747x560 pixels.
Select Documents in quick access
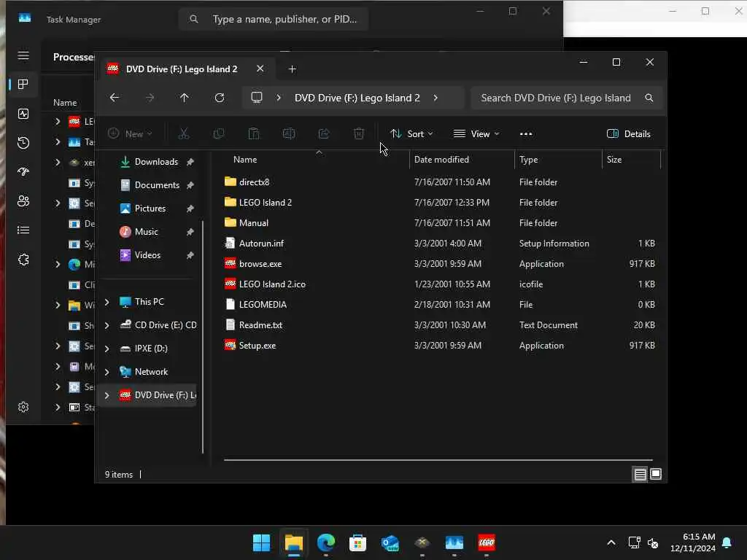(157, 185)
